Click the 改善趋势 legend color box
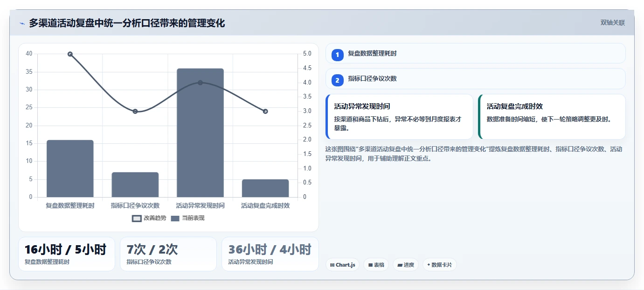This screenshot has height=290, width=644. pos(137,219)
